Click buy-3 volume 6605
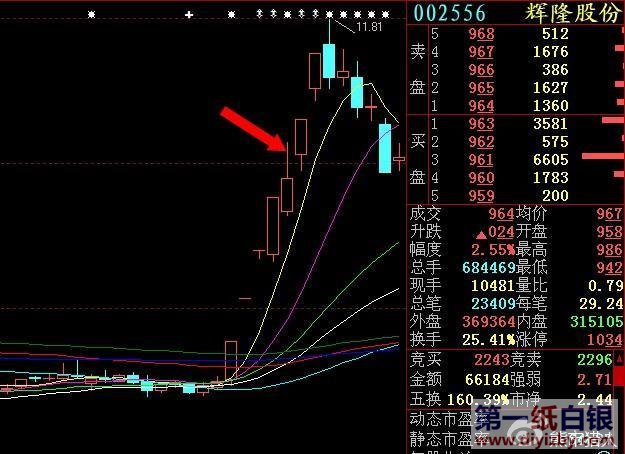Screen dimensions: 625x454 pos(551,160)
